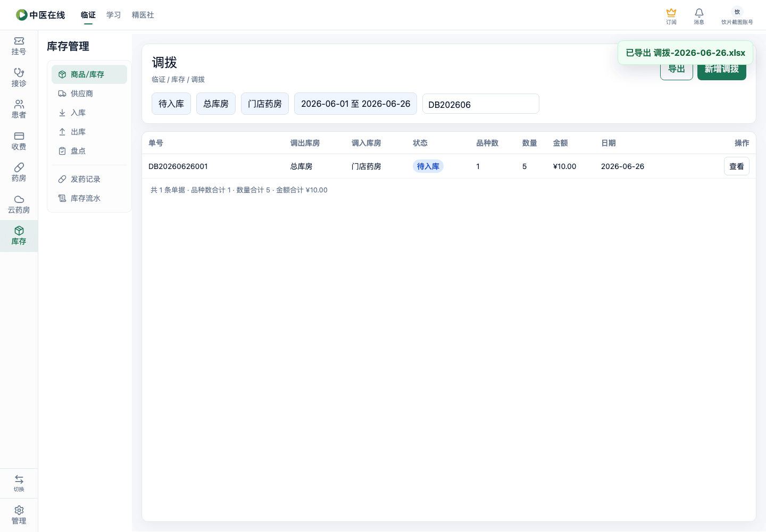Click the 总库房 cell in table row
766x532 pixels.
pos(302,166)
